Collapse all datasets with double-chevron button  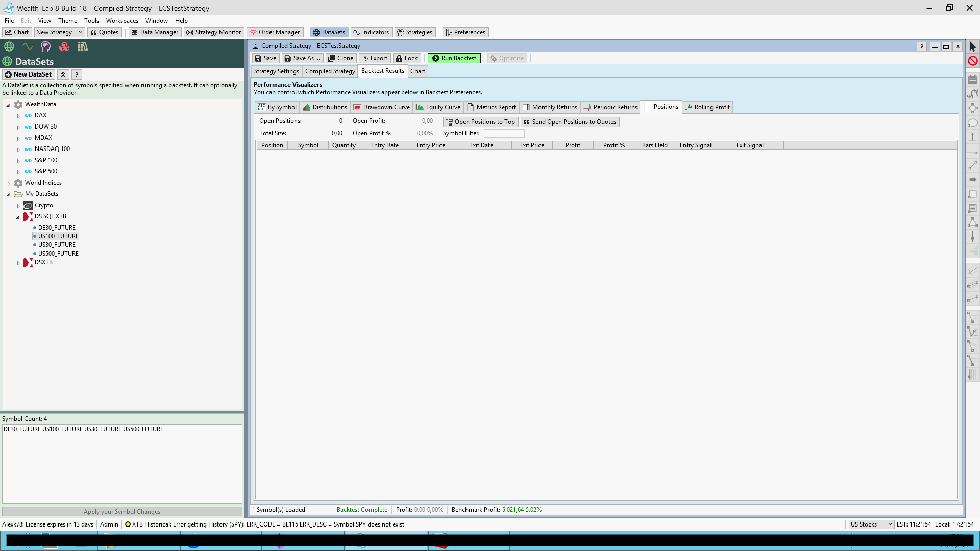click(63, 74)
